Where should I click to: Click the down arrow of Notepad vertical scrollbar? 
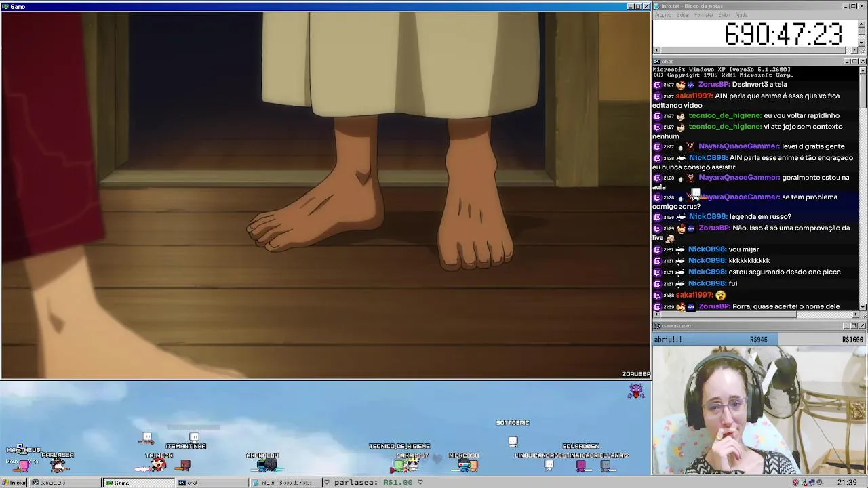862,43
